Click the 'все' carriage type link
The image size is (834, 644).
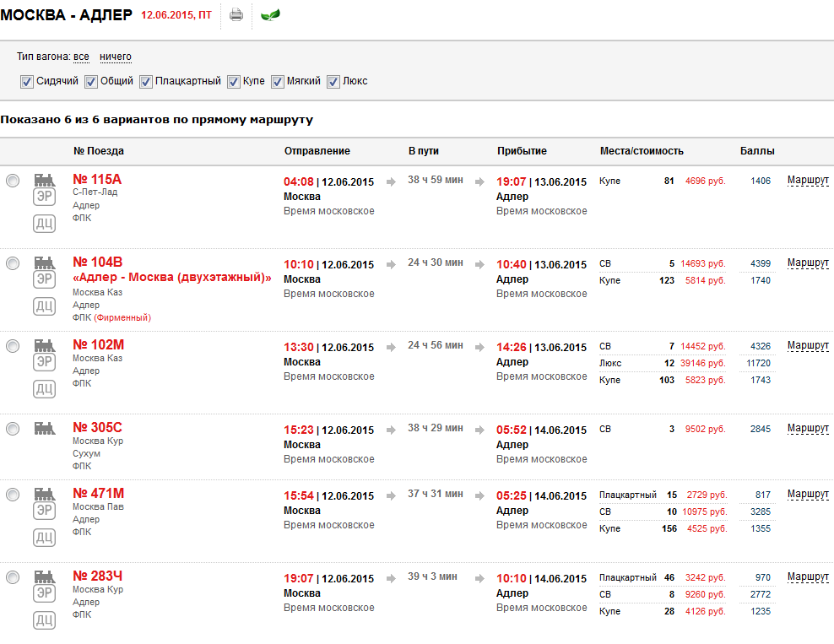[81, 57]
